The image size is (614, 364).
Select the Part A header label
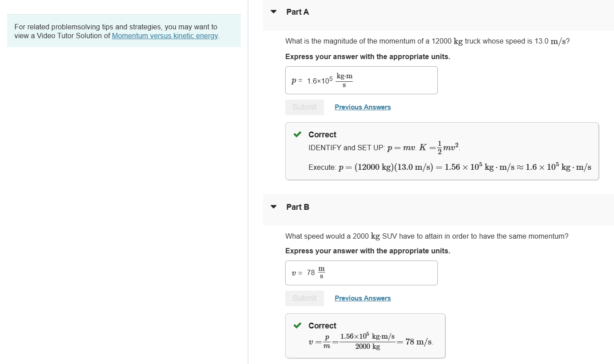[x=297, y=12]
